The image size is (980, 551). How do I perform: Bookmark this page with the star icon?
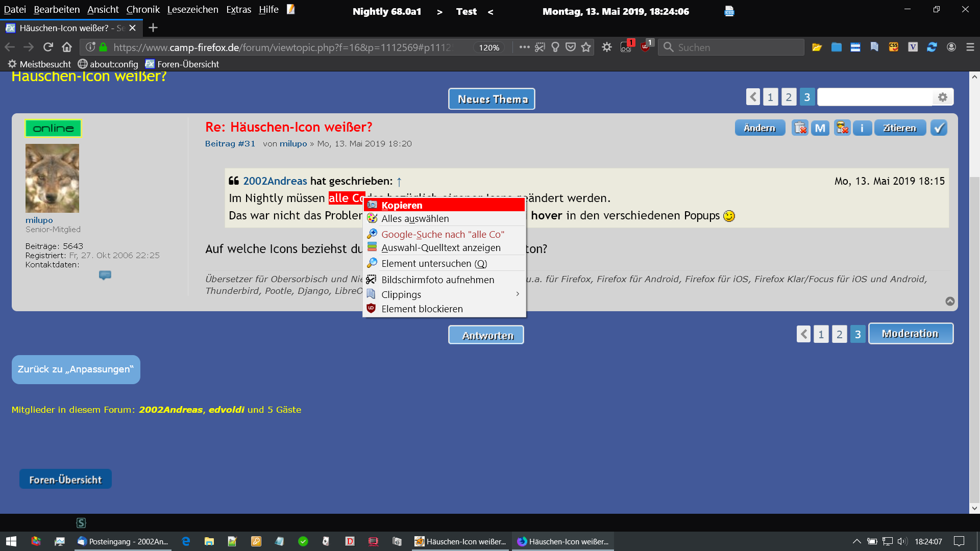(x=586, y=47)
